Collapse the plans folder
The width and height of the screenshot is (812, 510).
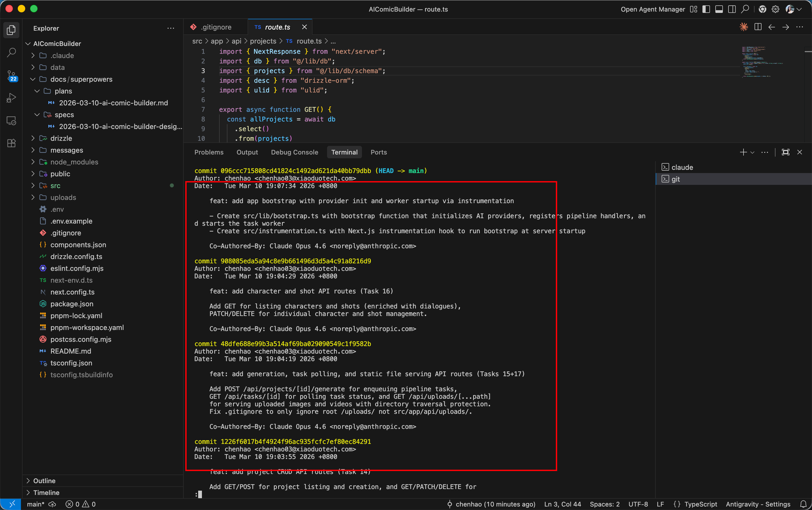pos(63,91)
